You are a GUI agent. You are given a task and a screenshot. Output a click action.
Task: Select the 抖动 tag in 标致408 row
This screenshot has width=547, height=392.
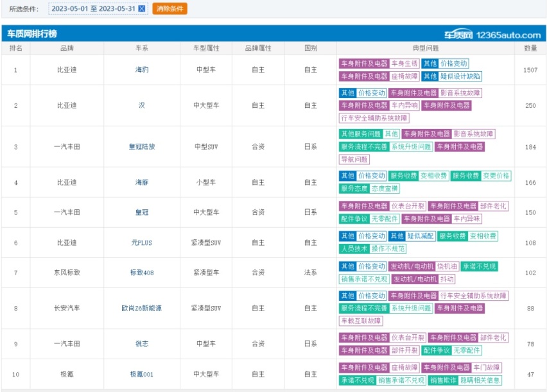447,279
